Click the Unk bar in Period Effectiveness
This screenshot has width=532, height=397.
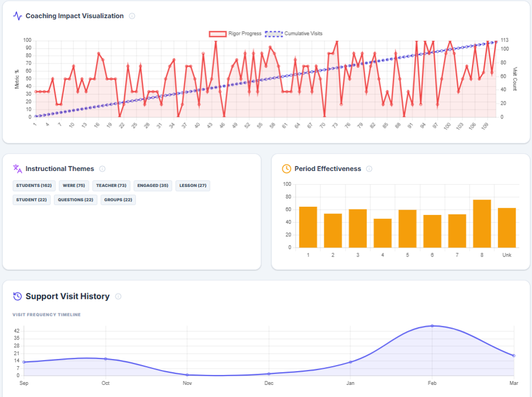[507, 227]
